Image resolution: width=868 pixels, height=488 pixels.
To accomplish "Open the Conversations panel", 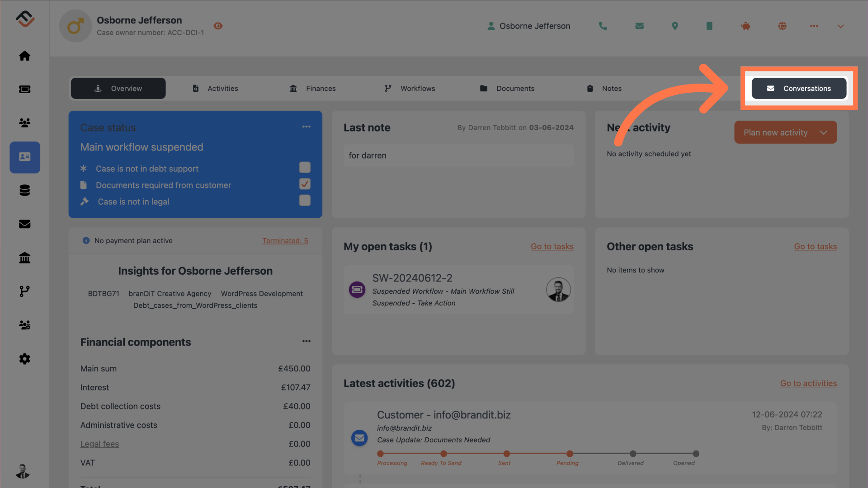I will [799, 88].
